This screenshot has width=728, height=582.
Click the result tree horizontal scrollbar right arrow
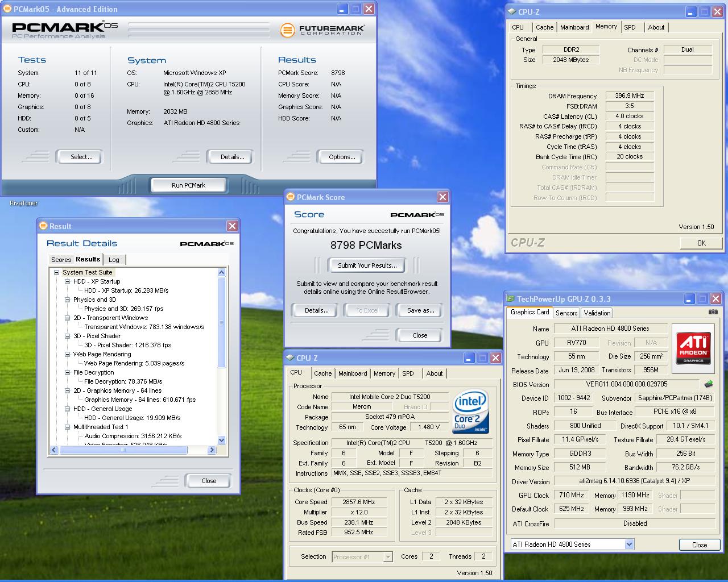tap(212, 450)
